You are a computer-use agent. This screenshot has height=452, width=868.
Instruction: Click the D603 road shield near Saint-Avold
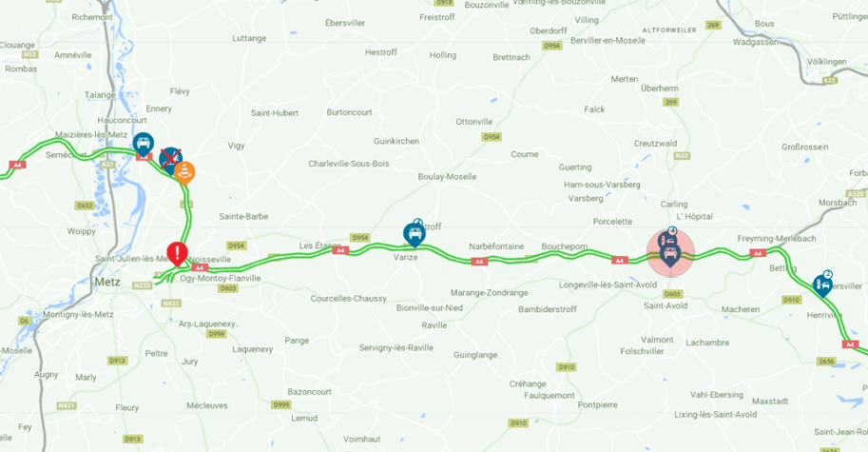(x=672, y=294)
